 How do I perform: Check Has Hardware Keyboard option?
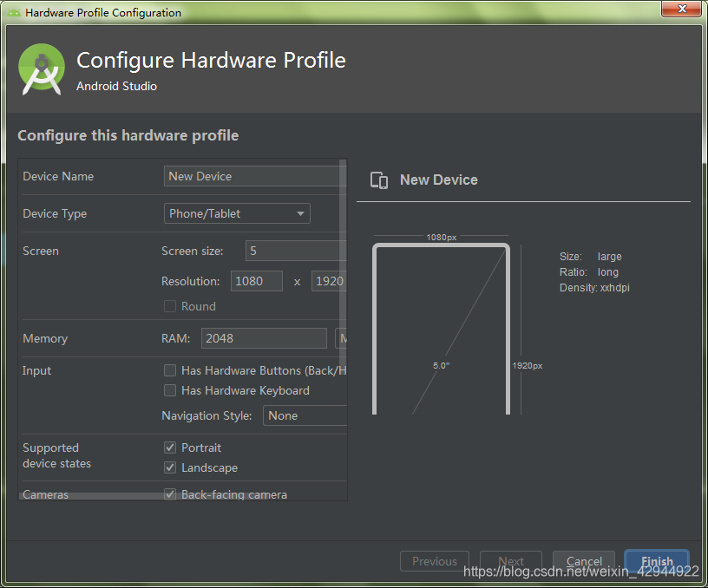(x=170, y=390)
